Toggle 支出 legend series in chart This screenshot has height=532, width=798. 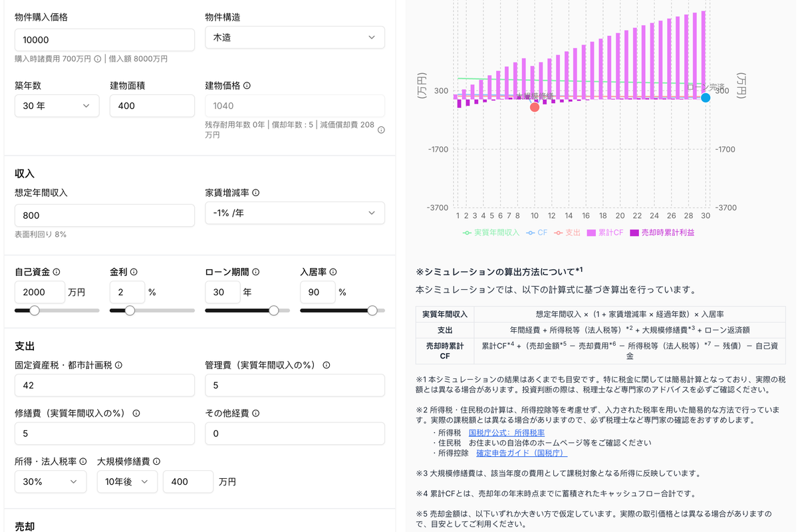567,233
